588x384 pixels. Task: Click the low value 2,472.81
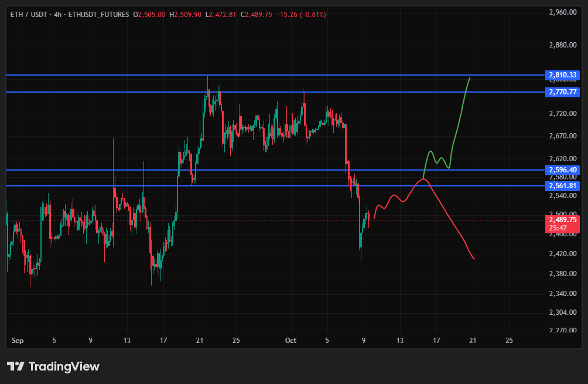click(223, 15)
